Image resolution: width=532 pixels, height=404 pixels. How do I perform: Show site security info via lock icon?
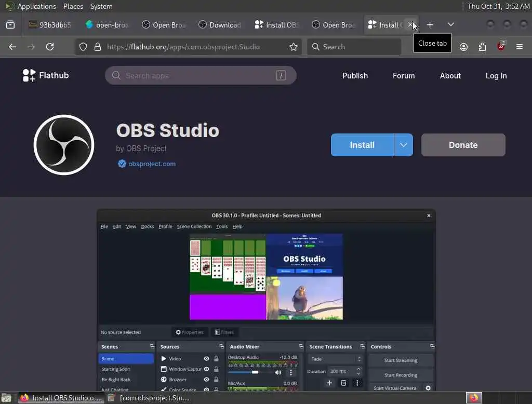(x=98, y=47)
